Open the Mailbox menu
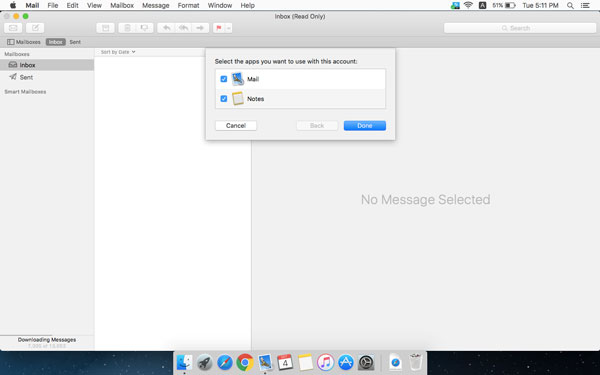The height and width of the screenshot is (375, 600). click(122, 5)
